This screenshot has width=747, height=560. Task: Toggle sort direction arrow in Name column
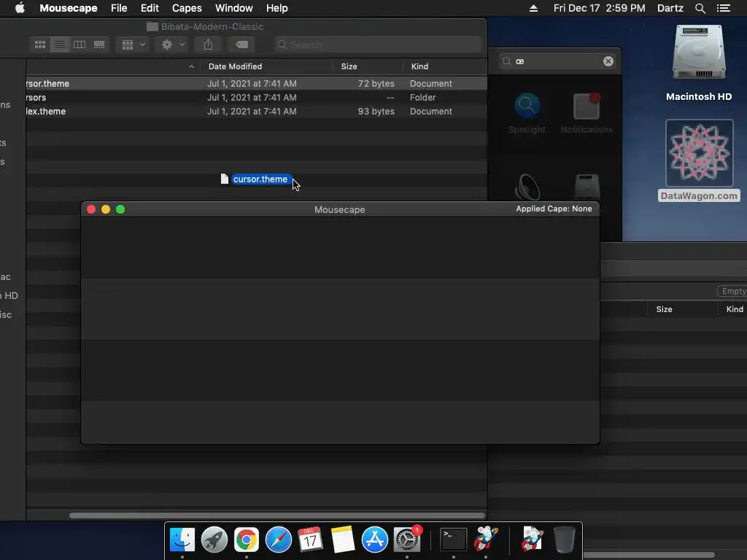[x=192, y=66]
